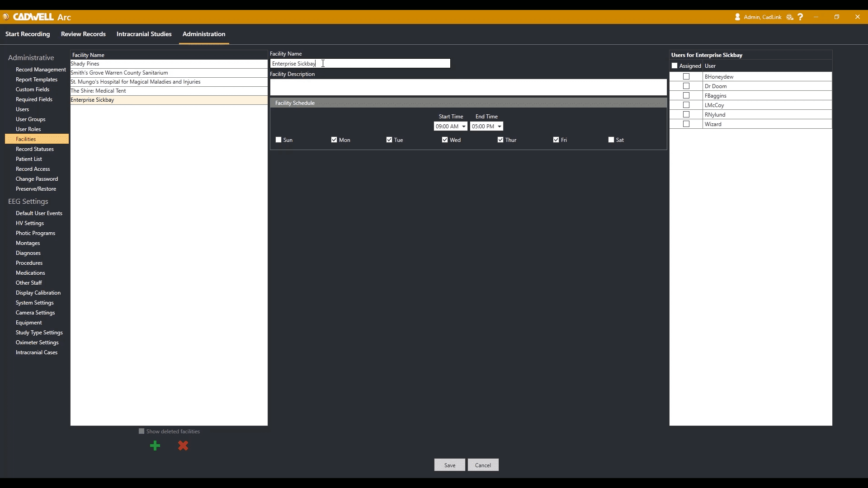Click the film reel icon in title bar
The width and height of the screenshot is (868, 488).
[x=790, y=17]
